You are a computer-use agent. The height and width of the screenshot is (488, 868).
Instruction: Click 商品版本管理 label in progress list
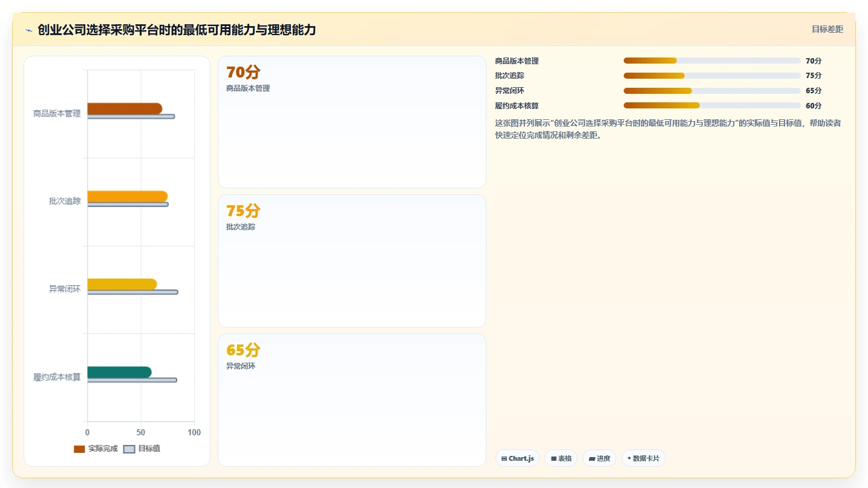point(517,61)
